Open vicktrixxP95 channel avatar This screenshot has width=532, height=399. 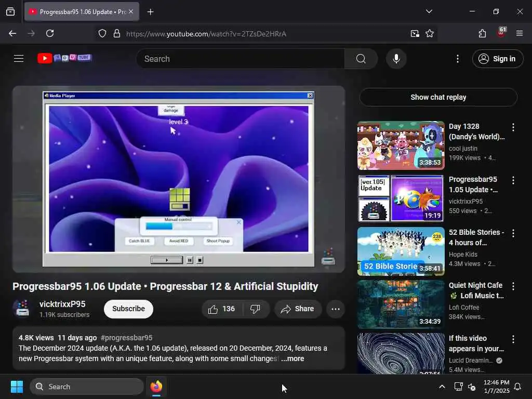coord(22,309)
